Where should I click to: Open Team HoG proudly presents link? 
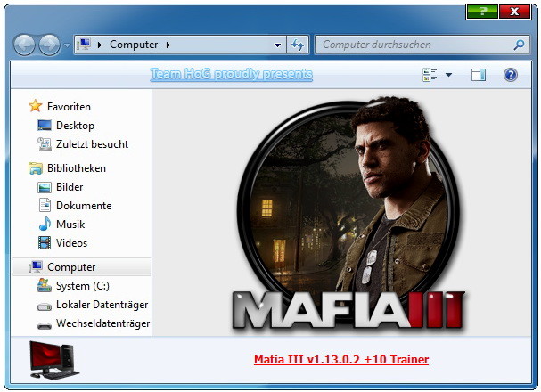click(x=231, y=74)
